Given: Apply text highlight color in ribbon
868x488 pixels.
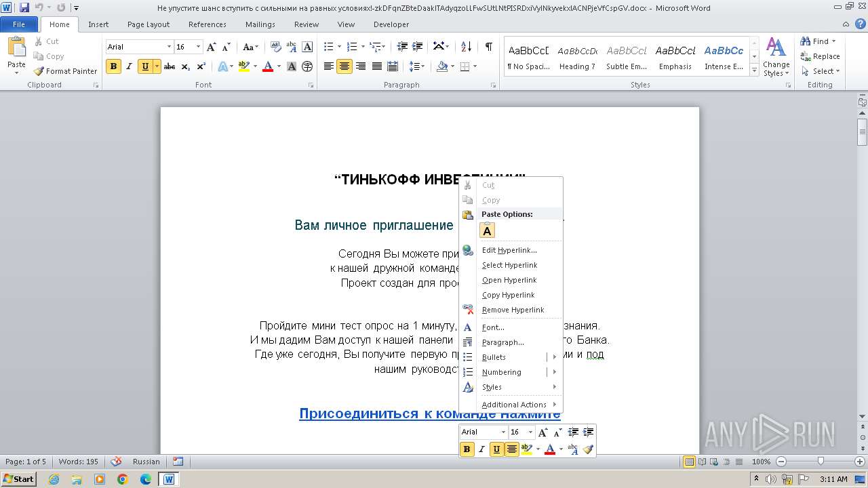Looking at the screenshot, I should click(x=244, y=66).
